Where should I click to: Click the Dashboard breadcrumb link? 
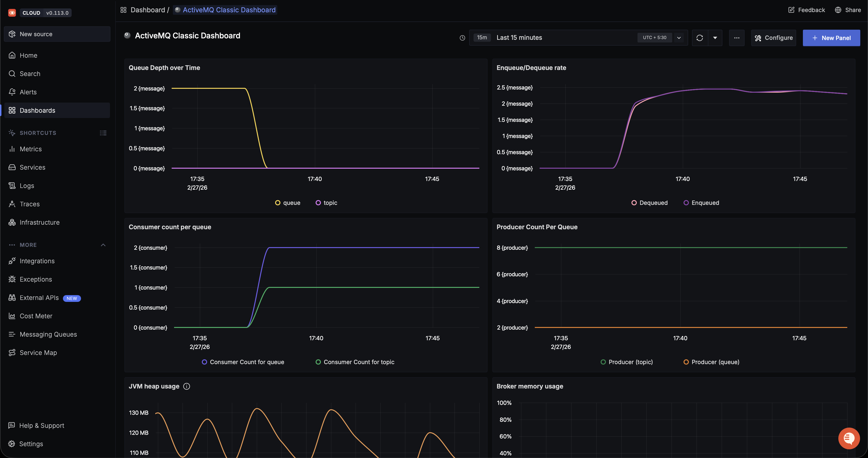point(148,10)
